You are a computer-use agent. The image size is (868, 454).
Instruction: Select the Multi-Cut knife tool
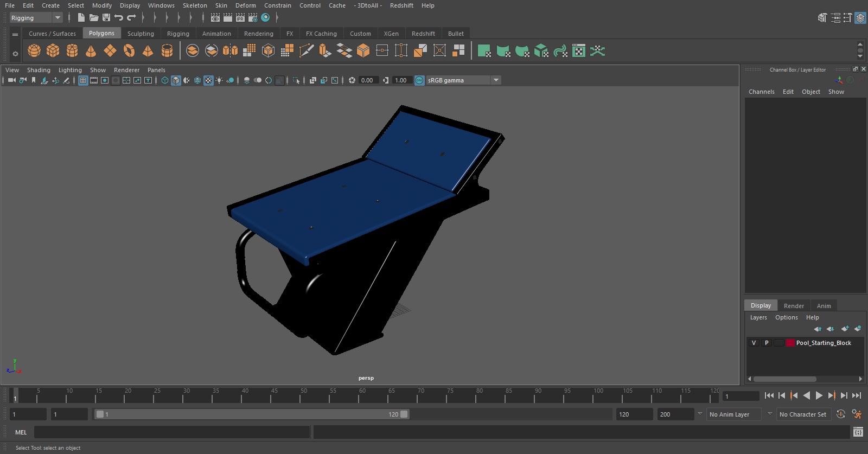point(306,51)
